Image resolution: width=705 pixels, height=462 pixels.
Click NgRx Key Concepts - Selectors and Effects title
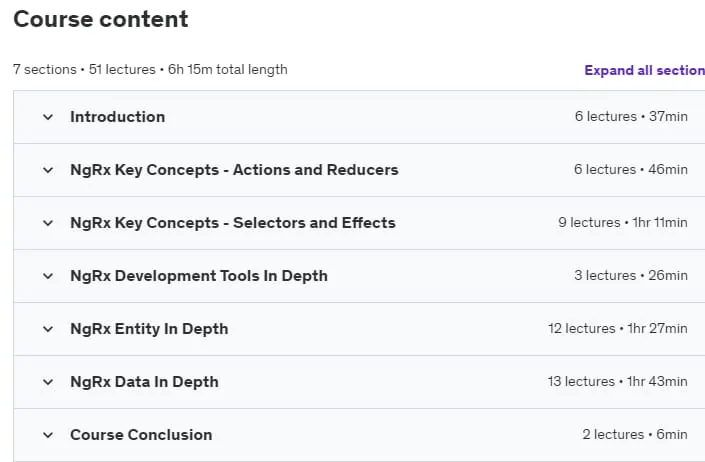(233, 223)
